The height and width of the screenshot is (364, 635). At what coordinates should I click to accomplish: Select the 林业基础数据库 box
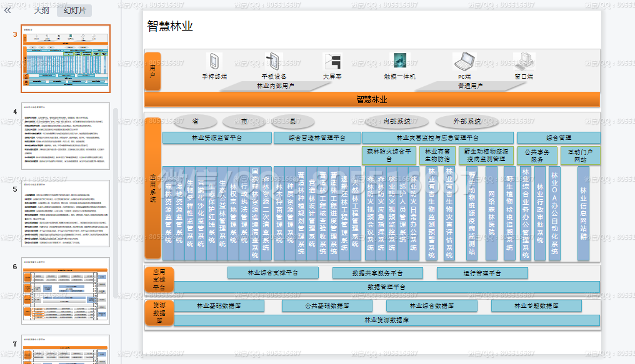click(219, 306)
